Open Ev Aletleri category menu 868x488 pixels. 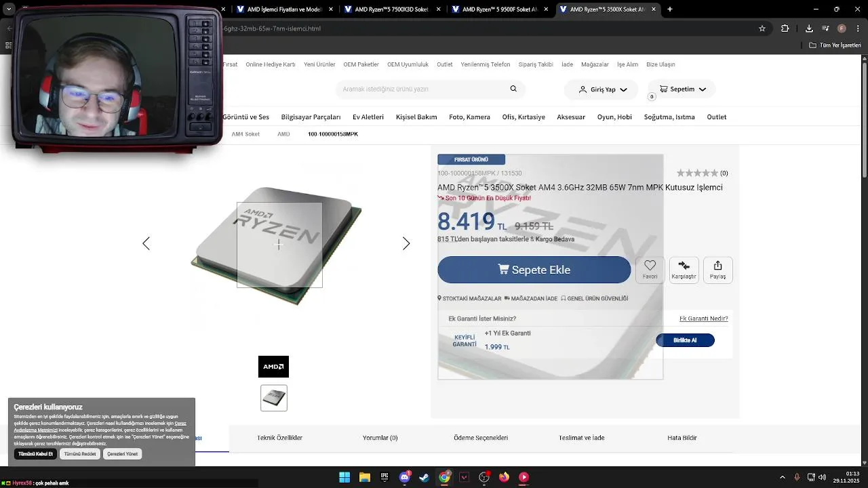click(x=368, y=117)
